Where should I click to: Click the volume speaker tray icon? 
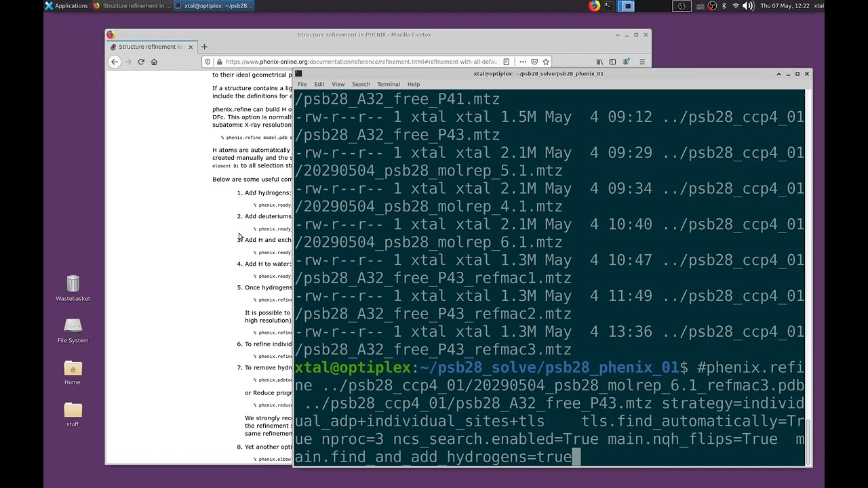point(748,5)
